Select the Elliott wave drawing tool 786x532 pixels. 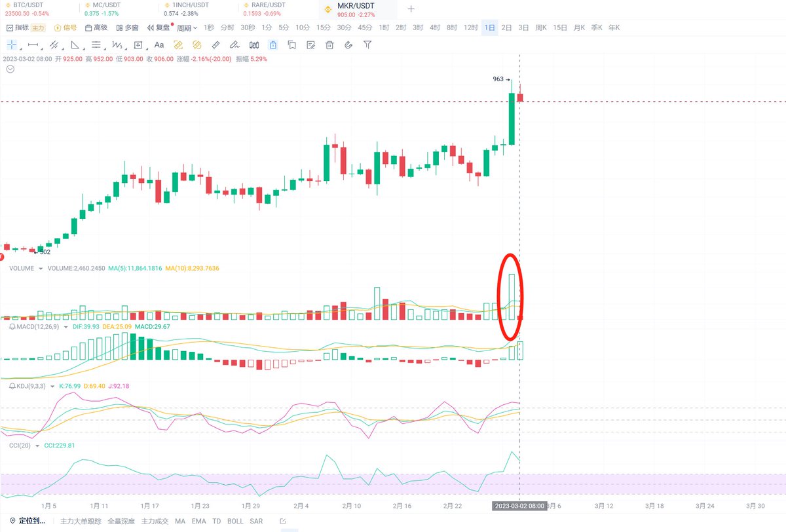[117, 45]
